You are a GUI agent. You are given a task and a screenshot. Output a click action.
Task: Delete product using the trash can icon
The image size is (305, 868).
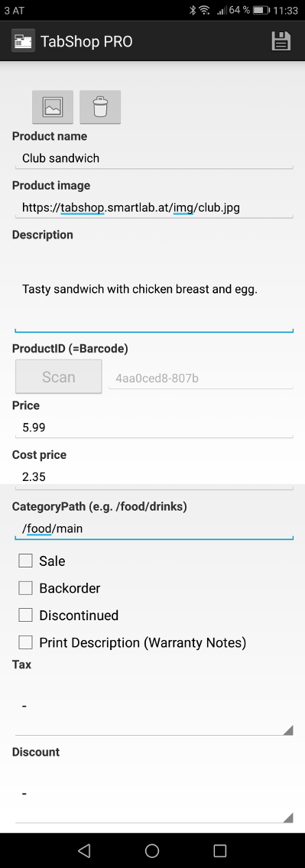[100, 106]
